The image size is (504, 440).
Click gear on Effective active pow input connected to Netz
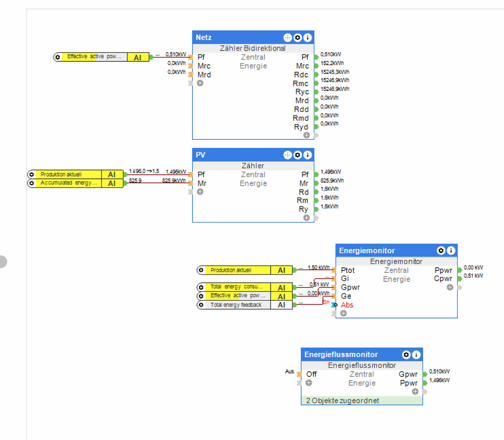coord(57,57)
